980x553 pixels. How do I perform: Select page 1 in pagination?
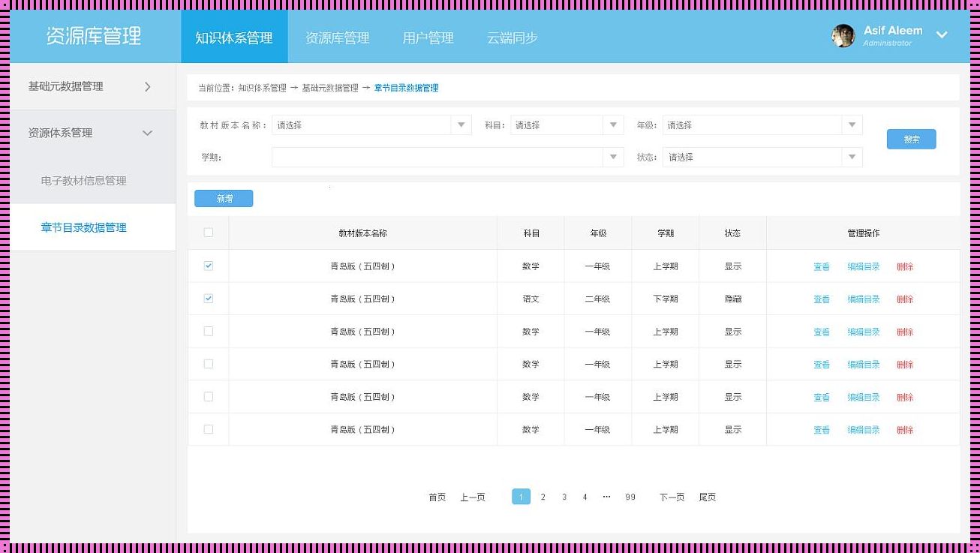(522, 497)
